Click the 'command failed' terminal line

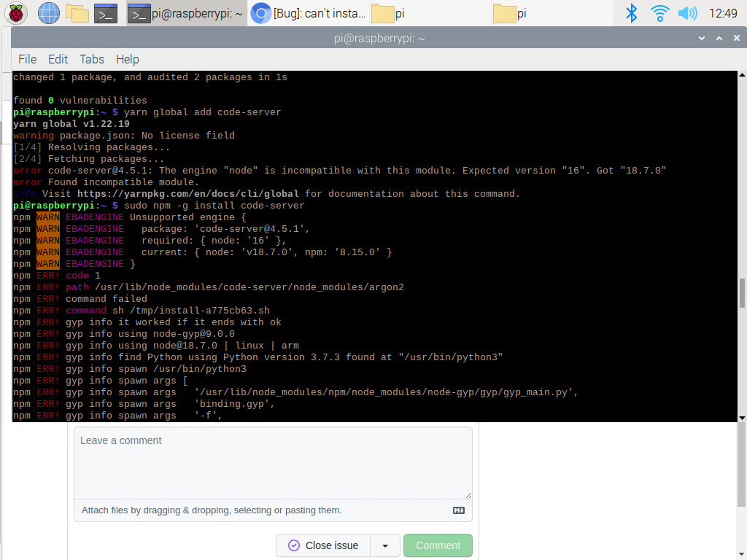pyautogui.click(x=80, y=299)
